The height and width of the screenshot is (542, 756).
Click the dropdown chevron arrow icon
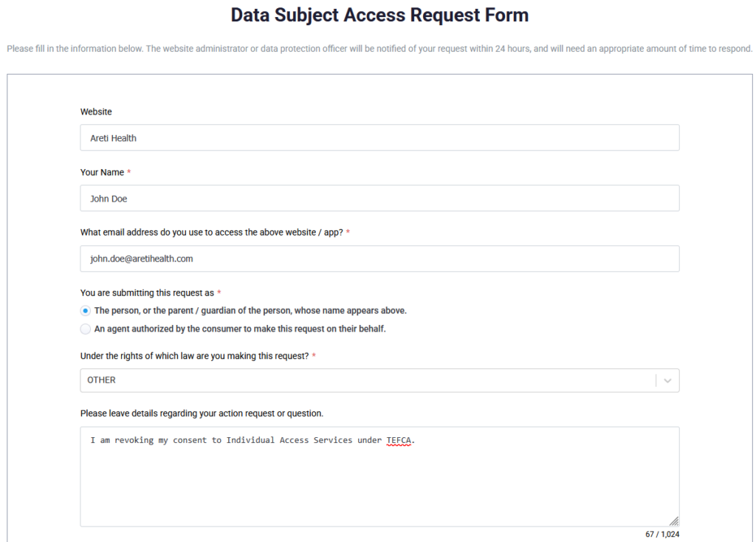pos(667,380)
